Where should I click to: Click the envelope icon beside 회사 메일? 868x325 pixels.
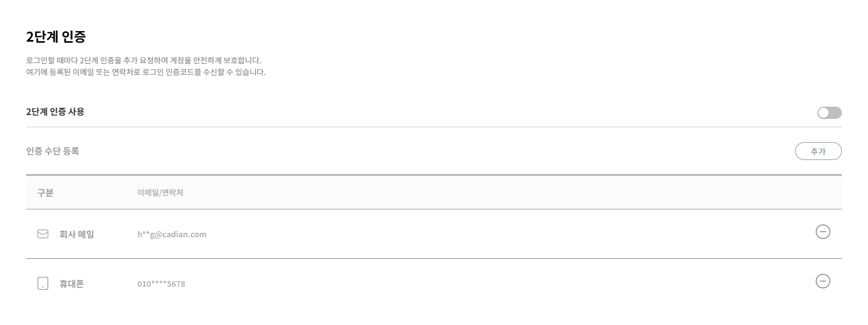(x=43, y=234)
